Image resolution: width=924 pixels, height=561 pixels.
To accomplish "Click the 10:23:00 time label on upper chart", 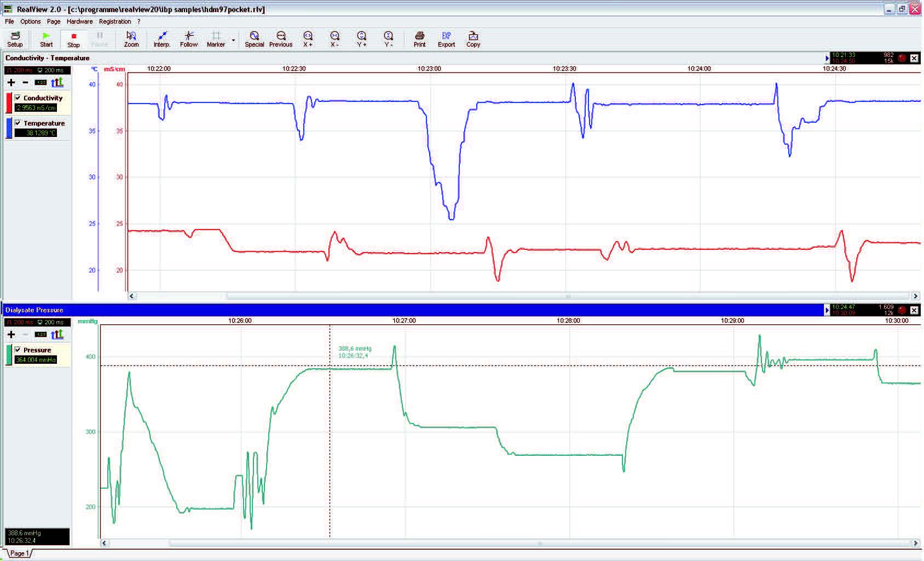I will pos(429,69).
